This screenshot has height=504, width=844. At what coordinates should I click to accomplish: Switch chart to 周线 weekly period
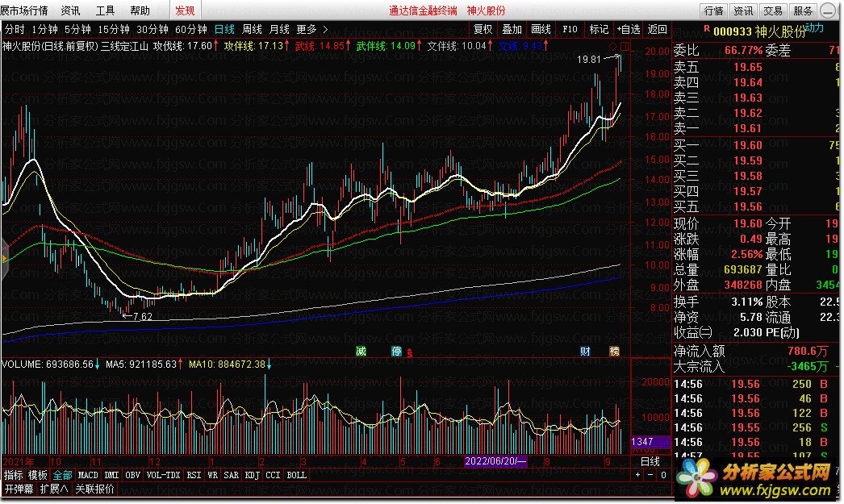[x=252, y=29]
